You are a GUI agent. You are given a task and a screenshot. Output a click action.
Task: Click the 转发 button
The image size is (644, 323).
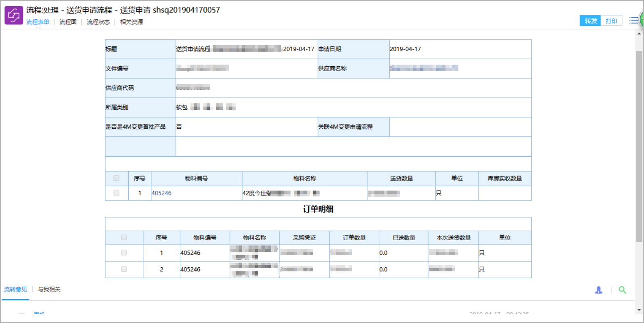590,21
